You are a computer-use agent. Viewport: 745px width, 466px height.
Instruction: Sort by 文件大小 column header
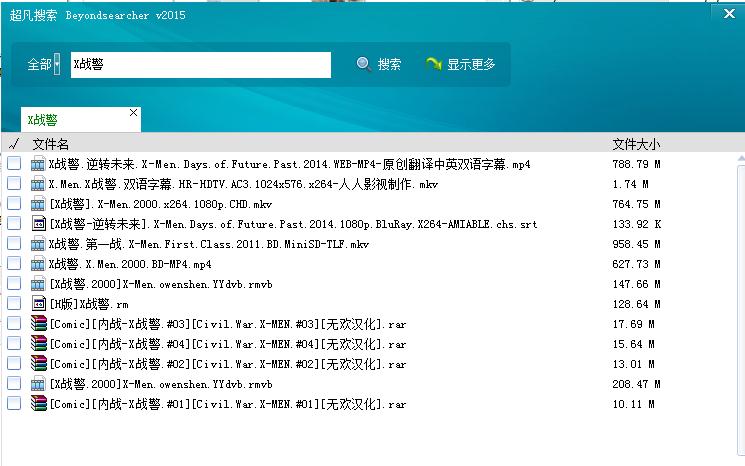pyautogui.click(x=636, y=144)
